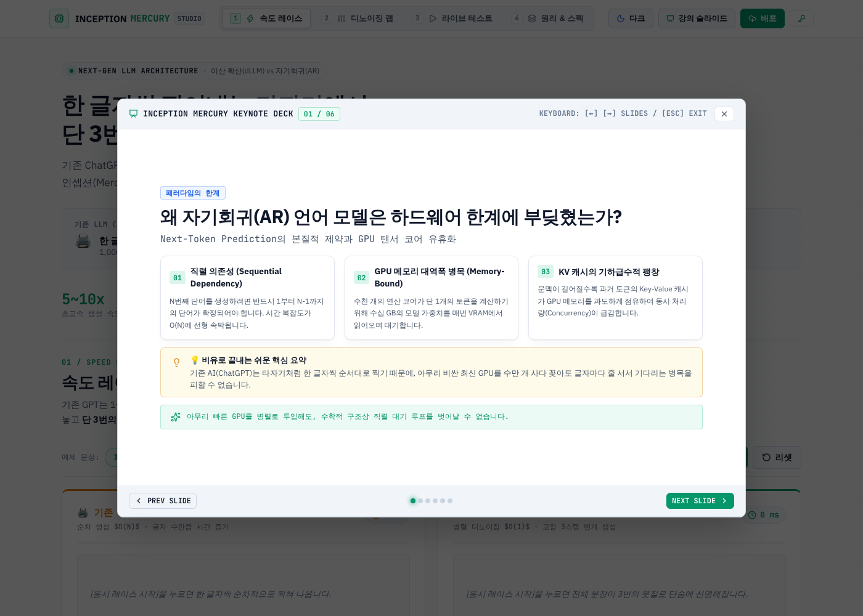The height and width of the screenshot is (616, 863).
Task: Click the presentation icon in deck header
Action: pyautogui.click(x=133, y=114)
